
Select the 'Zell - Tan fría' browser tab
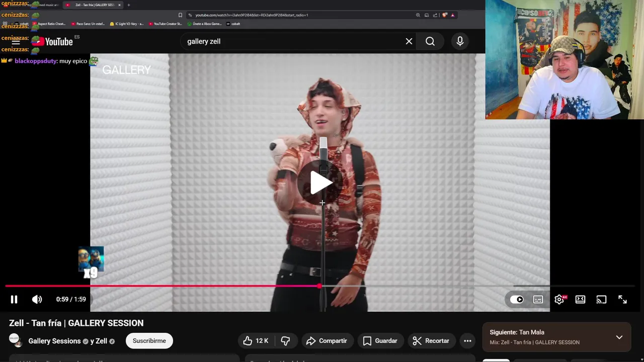click(x=93, y=5)
